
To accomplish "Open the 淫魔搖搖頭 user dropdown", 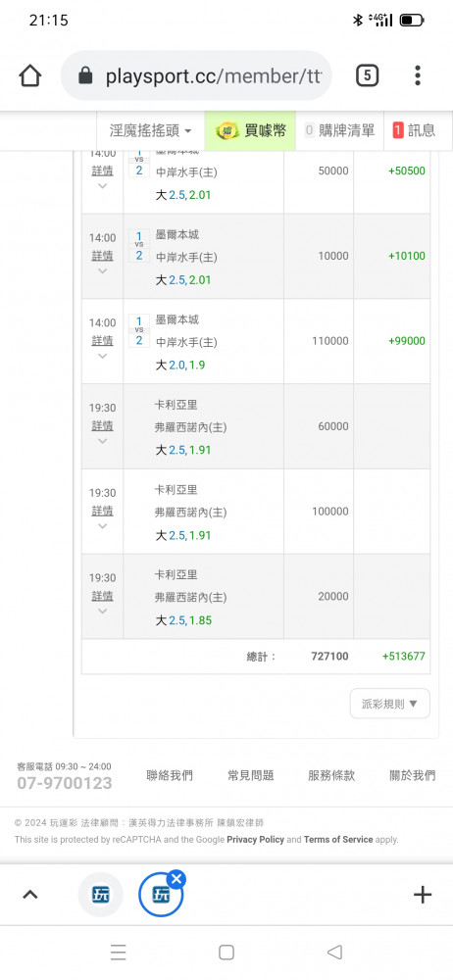I will pos(150,130).
